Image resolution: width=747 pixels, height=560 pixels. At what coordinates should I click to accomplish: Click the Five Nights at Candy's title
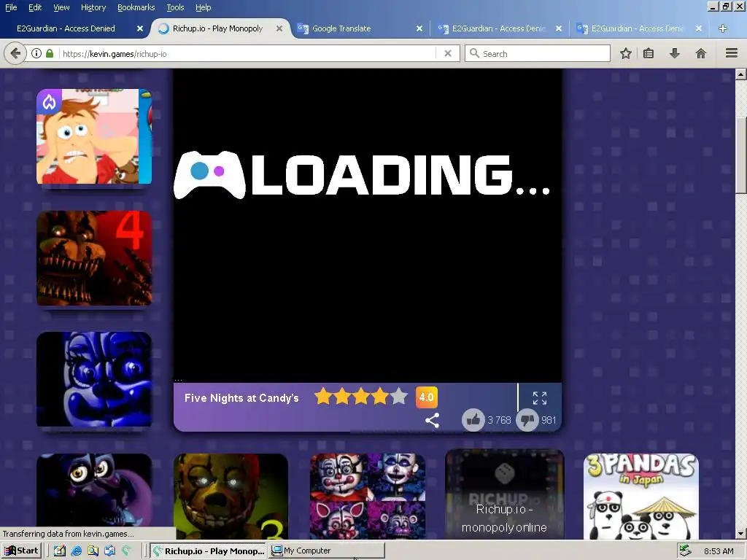[x=241, y=398]
